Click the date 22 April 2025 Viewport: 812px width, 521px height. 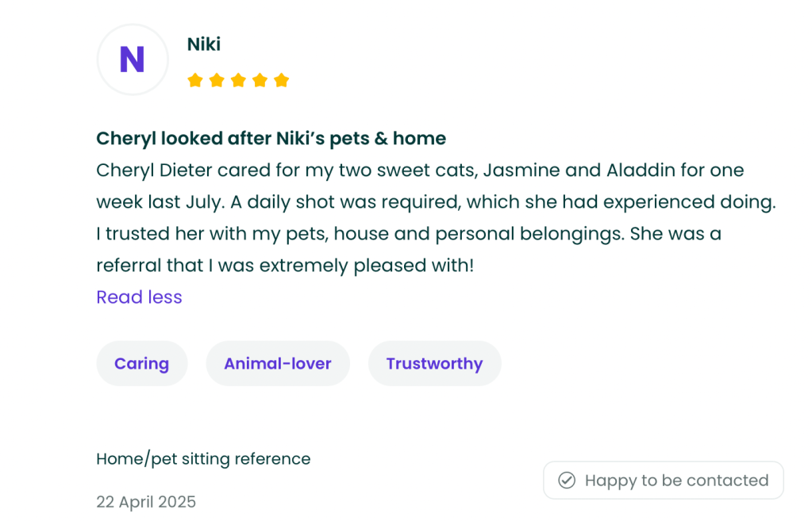pyautogui.click(x=146, y=502)
